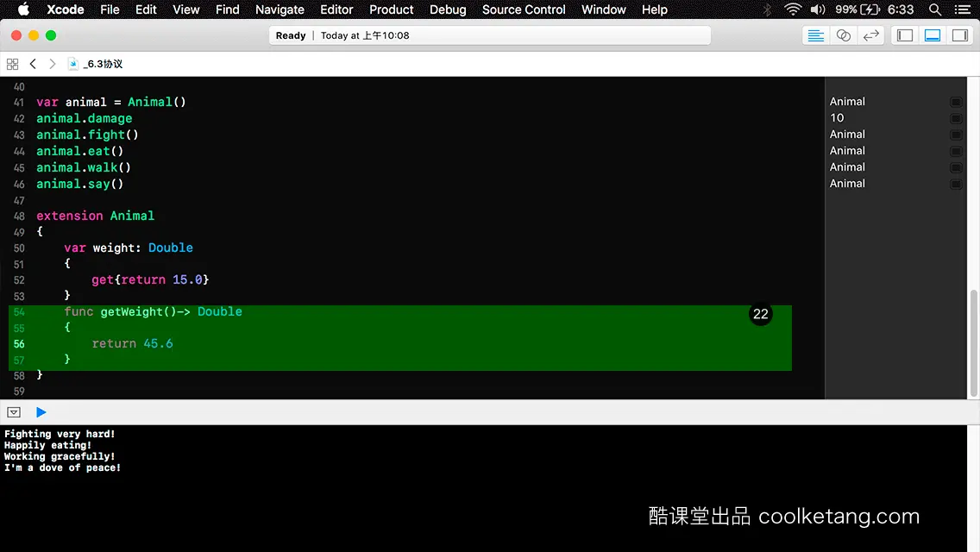Viewport: 980px width, 552px height.
Task: Show result for animal.say() line
Action: click(956, 184)
